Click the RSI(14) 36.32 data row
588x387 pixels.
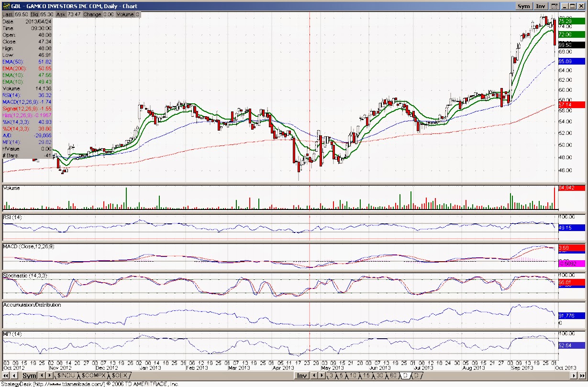(27, 95)
